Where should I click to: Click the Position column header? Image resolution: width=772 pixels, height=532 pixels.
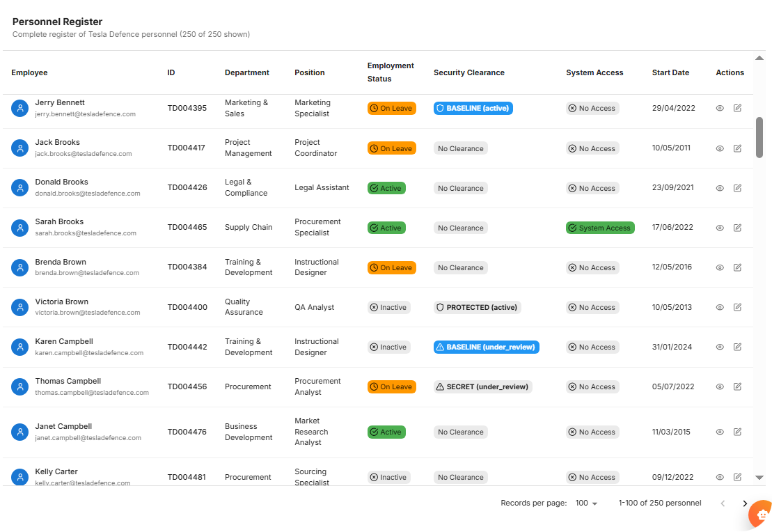click(x=310, y=73)
